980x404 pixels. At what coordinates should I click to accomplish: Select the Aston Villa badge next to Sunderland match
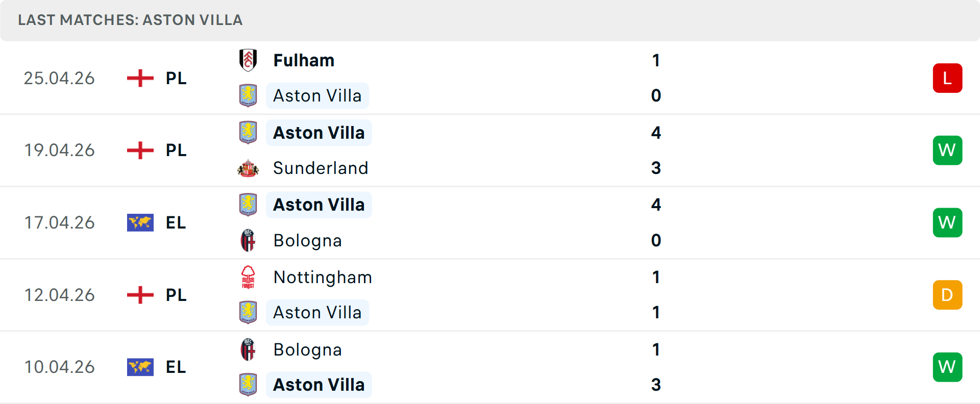click(x=249, y=132)
